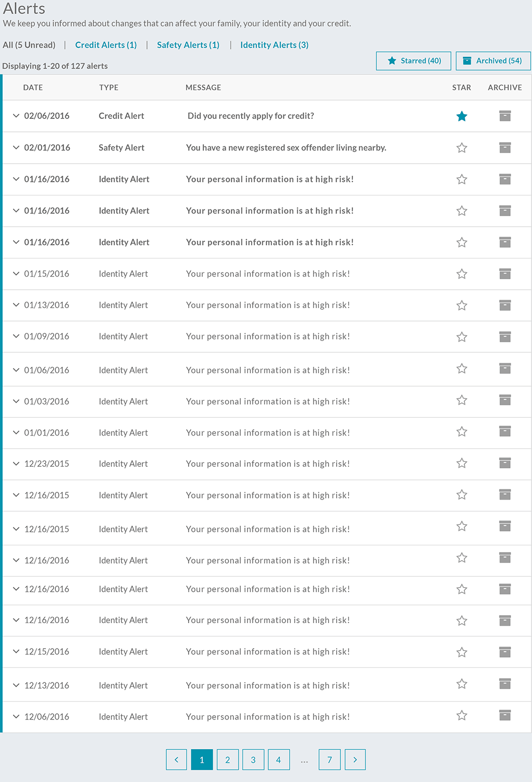This screenshot has height=782, width=532.
Task: Archive the 01/09/2016 Identity Alert
Action: (x=504, y=337)
